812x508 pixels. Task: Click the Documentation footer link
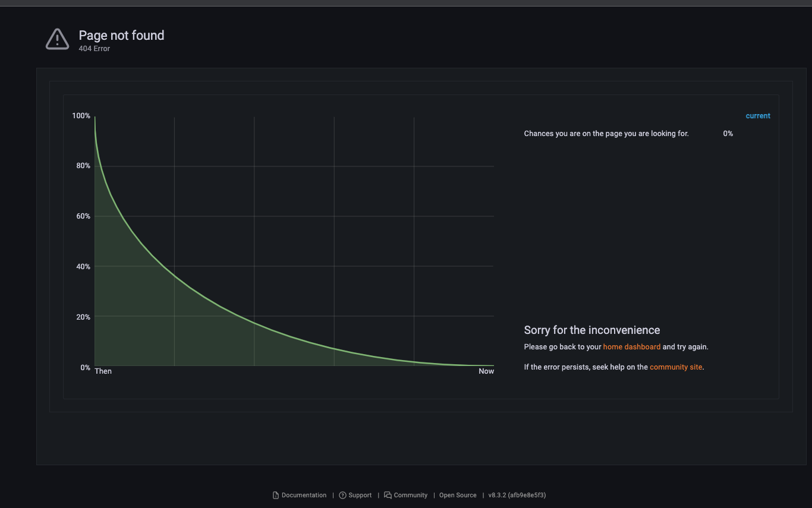(304, 495)
